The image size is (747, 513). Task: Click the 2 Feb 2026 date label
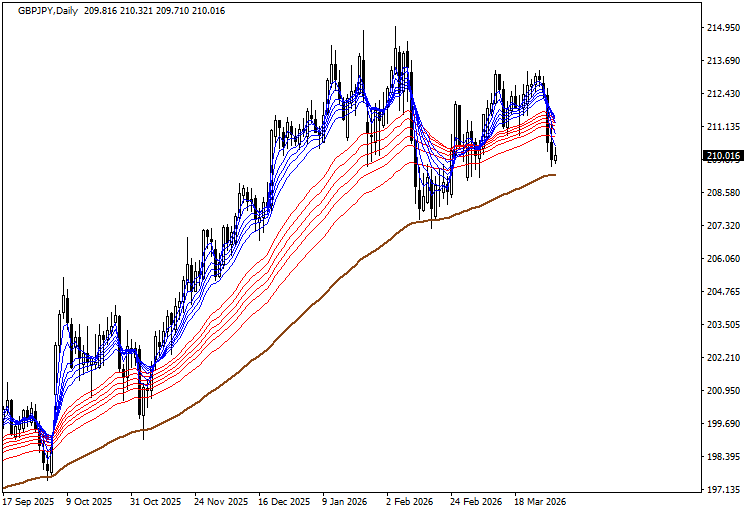pyautogui.click(x=410, y=502)
